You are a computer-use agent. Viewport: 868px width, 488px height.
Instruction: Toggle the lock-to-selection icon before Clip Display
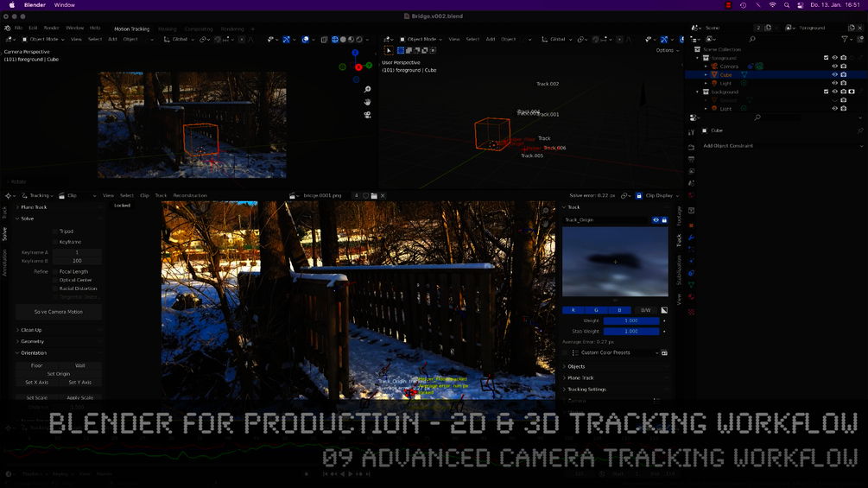tap(639, 196)
